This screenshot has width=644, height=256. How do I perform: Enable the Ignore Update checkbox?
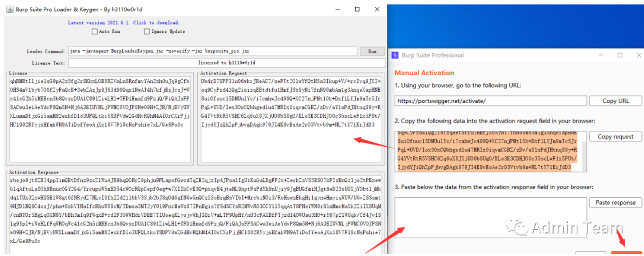(x=147, y=32)
